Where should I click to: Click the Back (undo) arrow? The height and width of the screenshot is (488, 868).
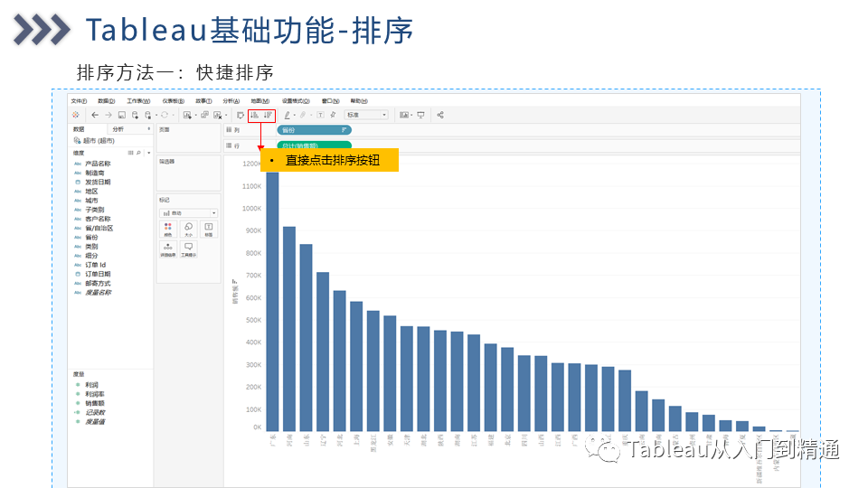95,115
